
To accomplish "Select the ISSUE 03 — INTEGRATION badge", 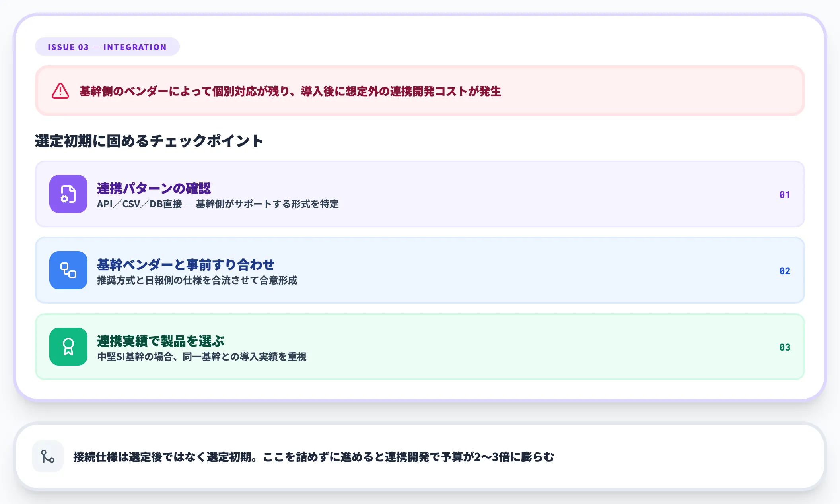I will coord(107,47).
